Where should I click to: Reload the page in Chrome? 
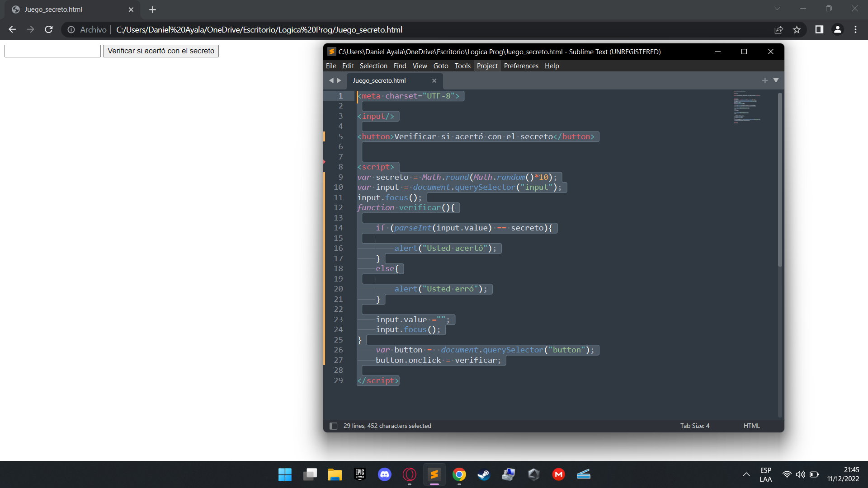tap(49, 29)
